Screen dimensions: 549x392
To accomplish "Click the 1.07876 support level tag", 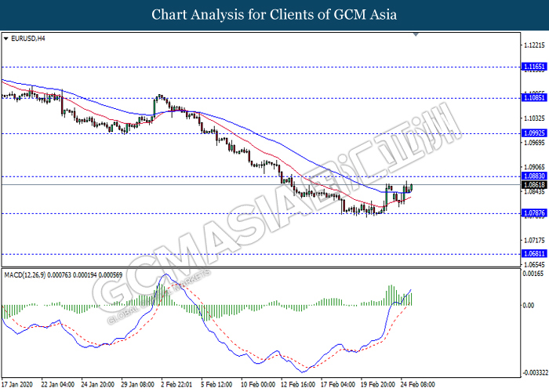I will [533, 212].
